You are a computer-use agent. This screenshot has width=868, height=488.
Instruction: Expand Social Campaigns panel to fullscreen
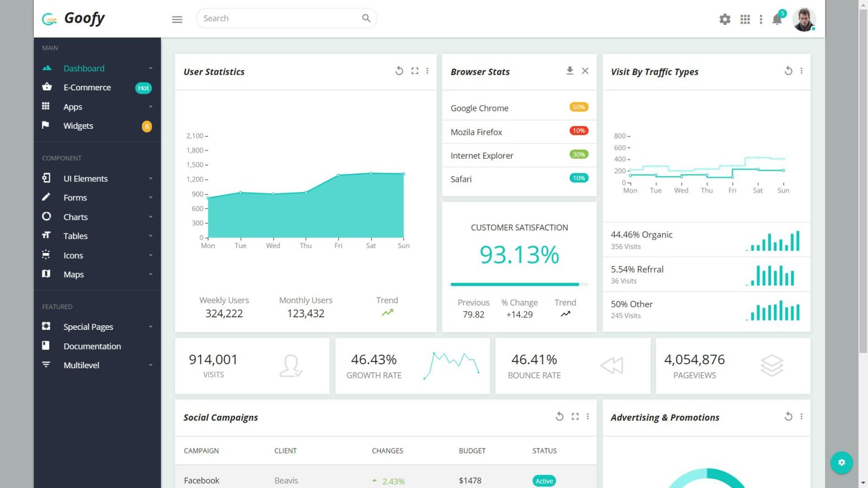pos(575,416)
